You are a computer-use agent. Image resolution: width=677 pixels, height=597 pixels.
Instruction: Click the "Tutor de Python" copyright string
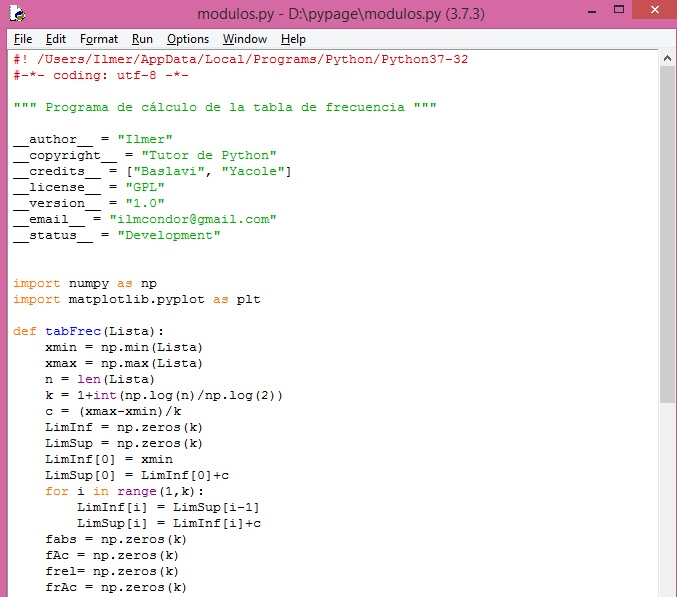[x=209, y=155]
